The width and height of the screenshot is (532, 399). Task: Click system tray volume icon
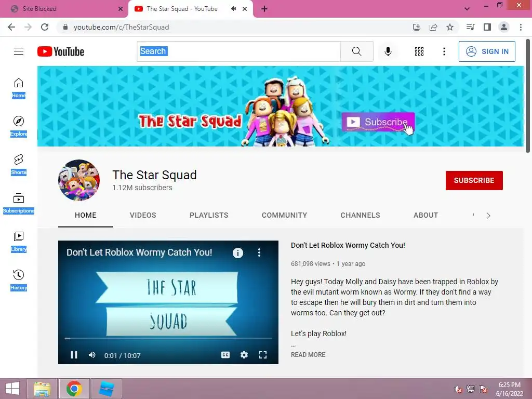458,389
